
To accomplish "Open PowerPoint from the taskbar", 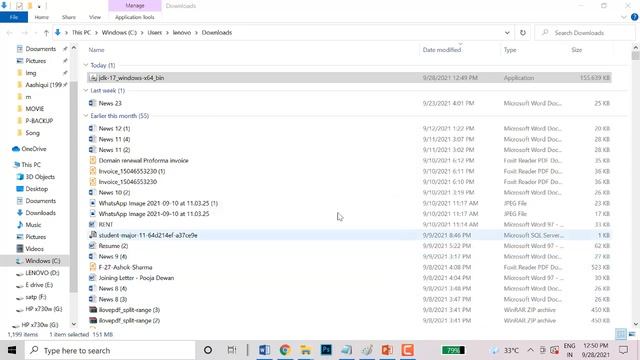I will click(387, 350).
